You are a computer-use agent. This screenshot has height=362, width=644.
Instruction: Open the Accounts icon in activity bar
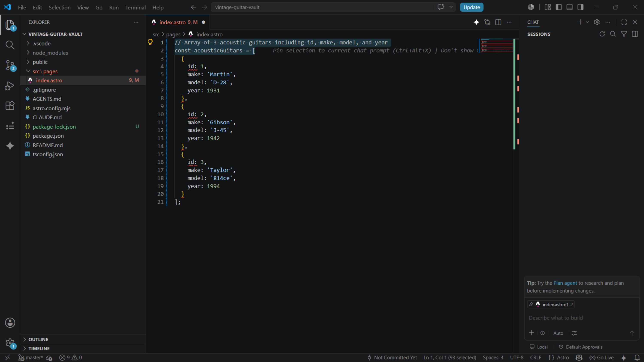tap(10, 322)
